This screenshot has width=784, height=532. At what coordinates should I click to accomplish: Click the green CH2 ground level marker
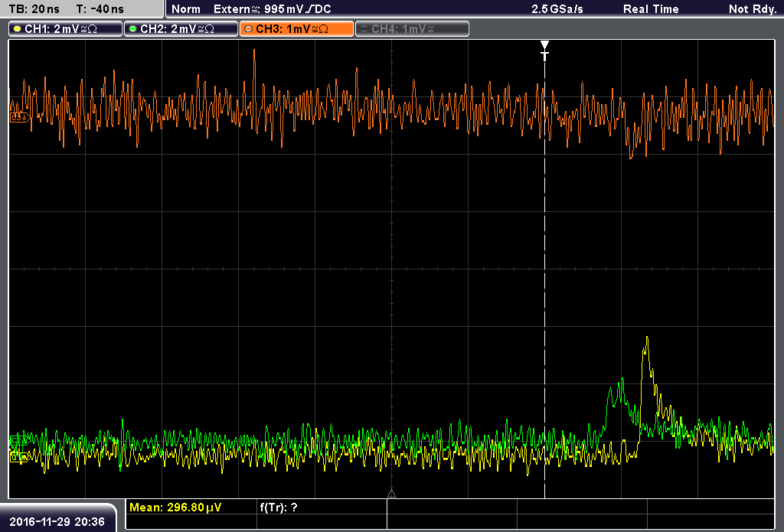pos(19,440)
